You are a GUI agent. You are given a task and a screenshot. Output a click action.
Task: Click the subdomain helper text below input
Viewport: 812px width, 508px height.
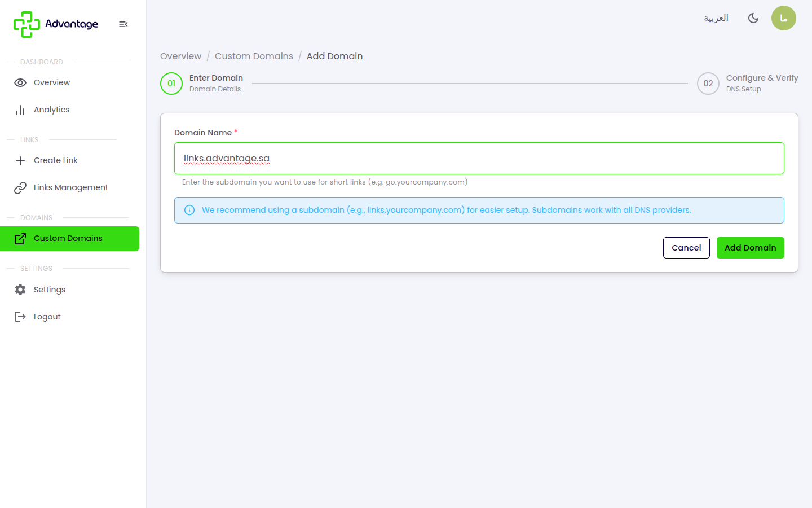pyautogui.click(x=325, y=182)
